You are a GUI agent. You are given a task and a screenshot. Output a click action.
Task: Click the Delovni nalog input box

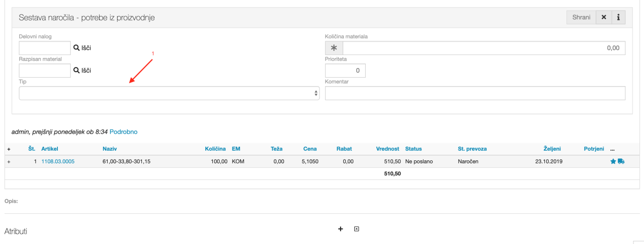(x=45, y=48)
